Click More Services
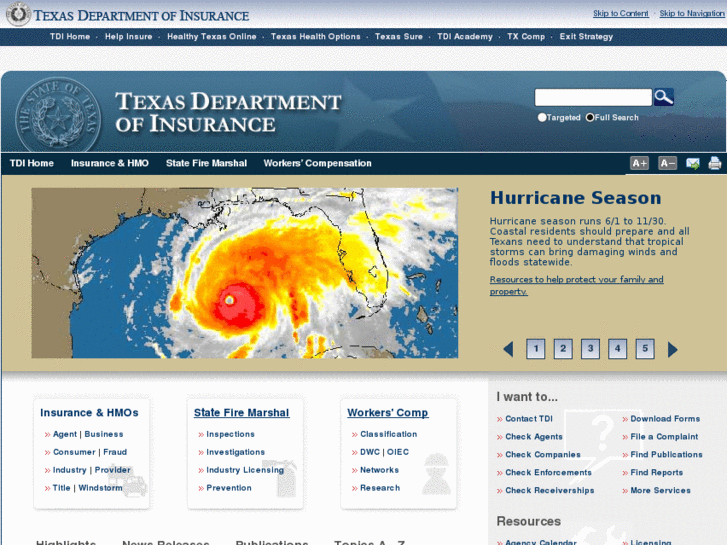This screenshot has height=545, width=727. point(660,490)
